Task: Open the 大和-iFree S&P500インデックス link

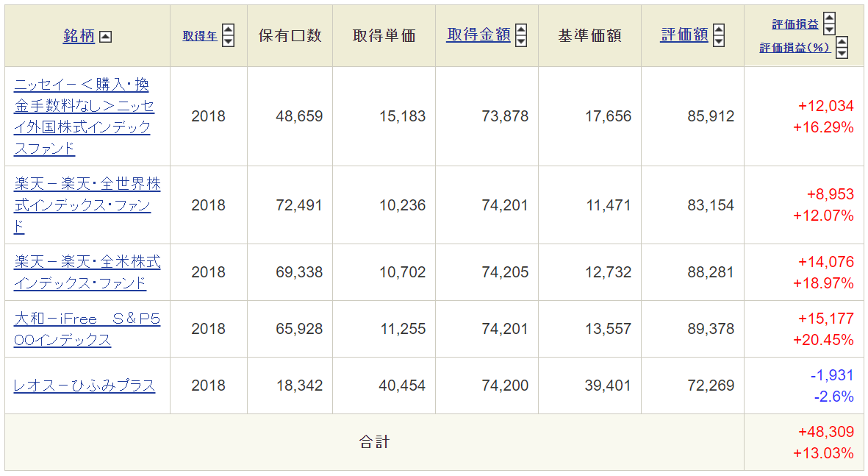Action: (x=87, y=329)
